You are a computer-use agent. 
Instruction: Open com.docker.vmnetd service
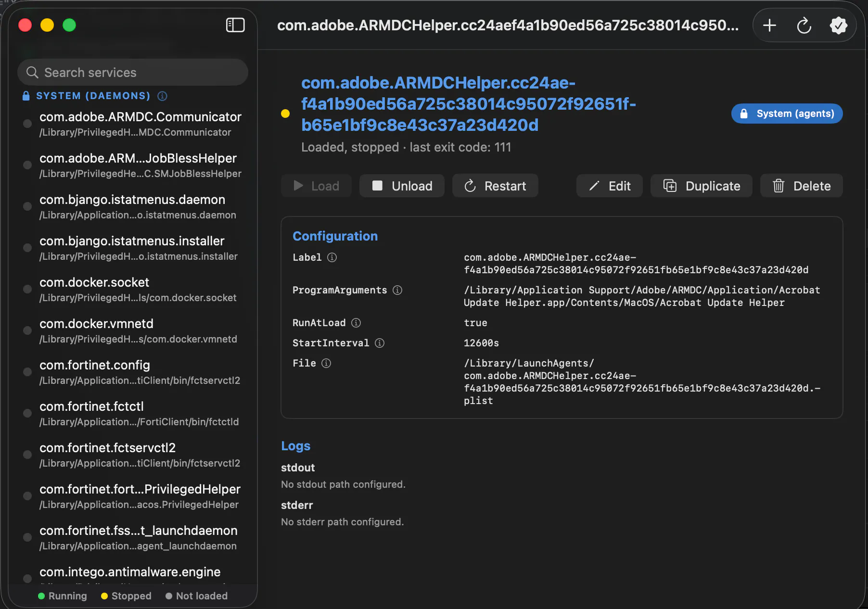pyautogui.click(x=133, y=331)
